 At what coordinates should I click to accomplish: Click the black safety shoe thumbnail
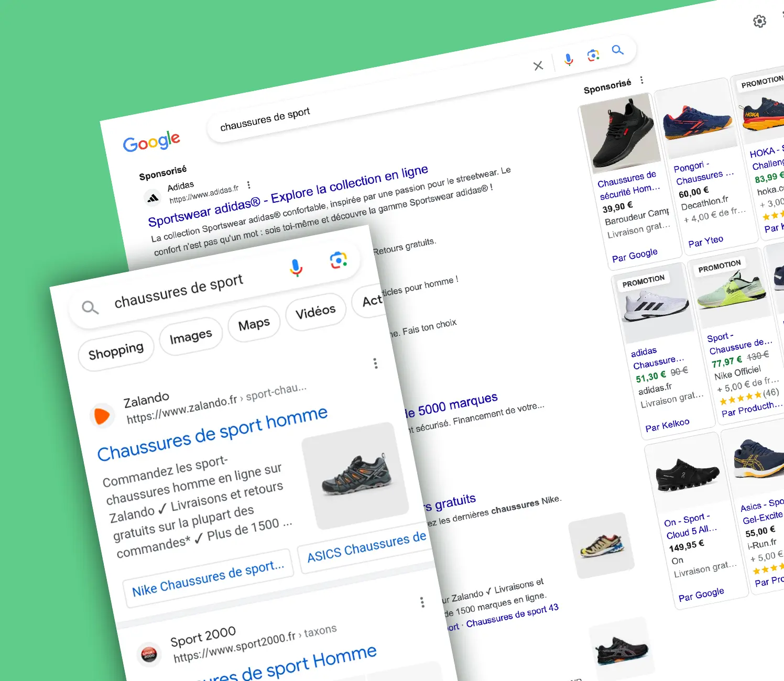pyautogui.click(x=620, y=133)
